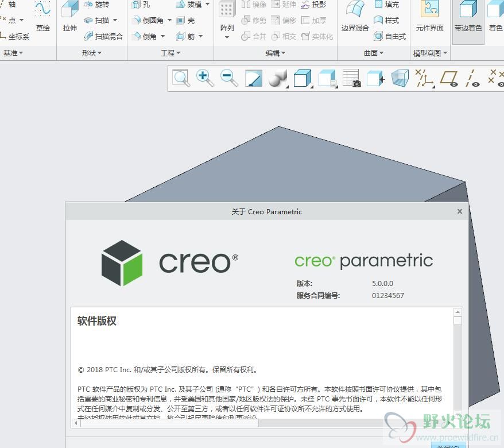Image resolution: width=504 pixels, height=448 pixels.
Task: Select the Sweep (扫描) tool
Action: point(96,20)
